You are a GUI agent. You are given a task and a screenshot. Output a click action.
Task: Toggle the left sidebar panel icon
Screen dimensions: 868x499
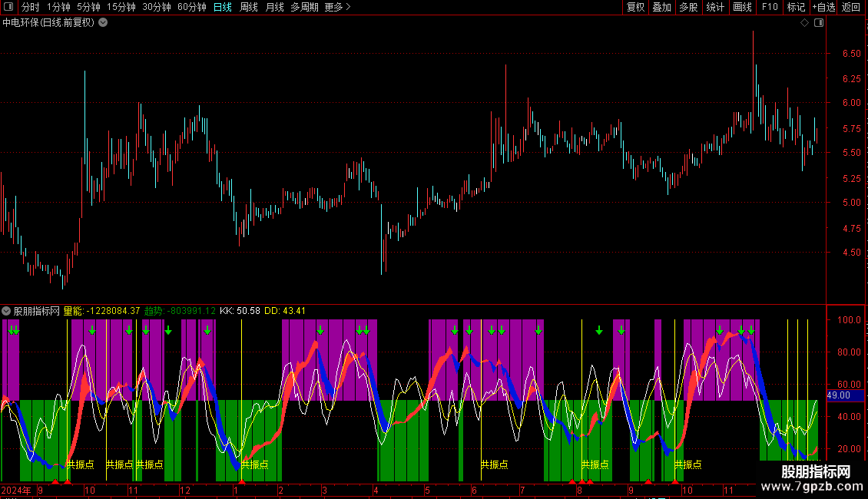[8, 7]
